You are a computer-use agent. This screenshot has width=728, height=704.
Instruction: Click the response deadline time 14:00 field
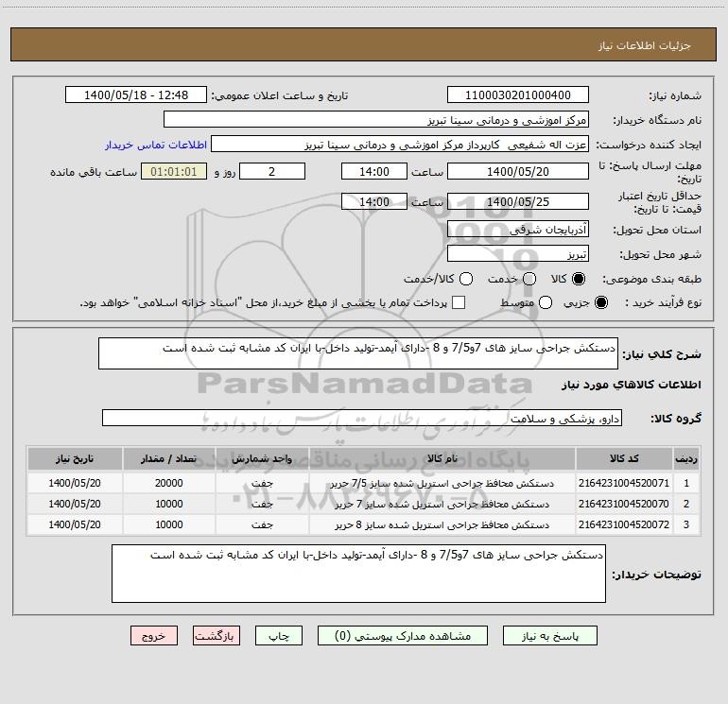pyautogui.click(x=374, y=171)
